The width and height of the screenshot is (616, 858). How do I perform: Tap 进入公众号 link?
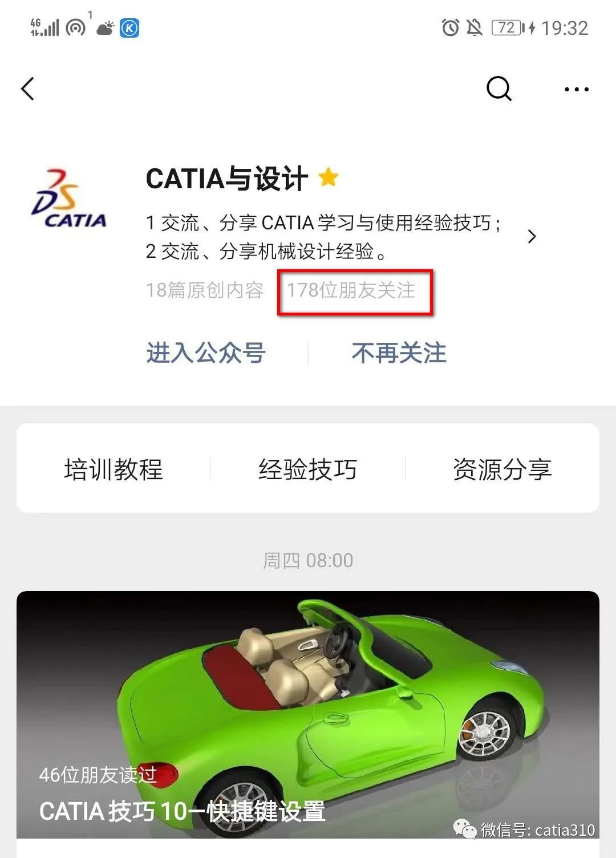206,353
